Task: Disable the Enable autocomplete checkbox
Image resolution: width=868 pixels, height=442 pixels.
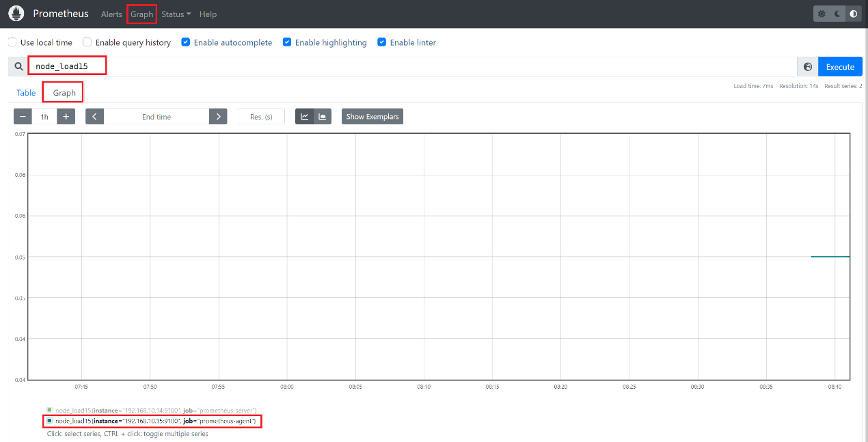Action: coord(186,42)
